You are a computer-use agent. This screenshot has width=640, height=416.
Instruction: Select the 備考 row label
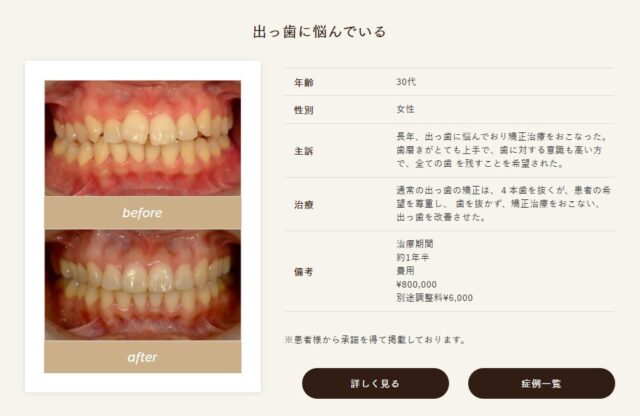tap(304, 271)
